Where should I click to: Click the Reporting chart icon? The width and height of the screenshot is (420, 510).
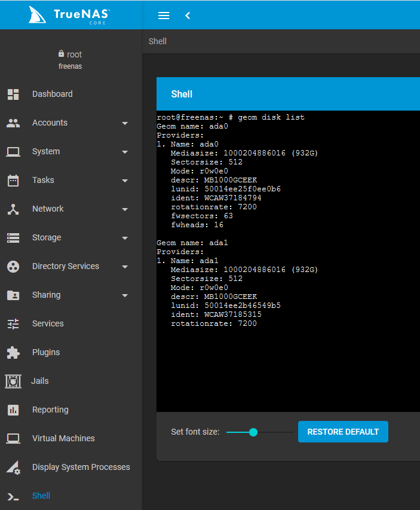pos(13,410)
